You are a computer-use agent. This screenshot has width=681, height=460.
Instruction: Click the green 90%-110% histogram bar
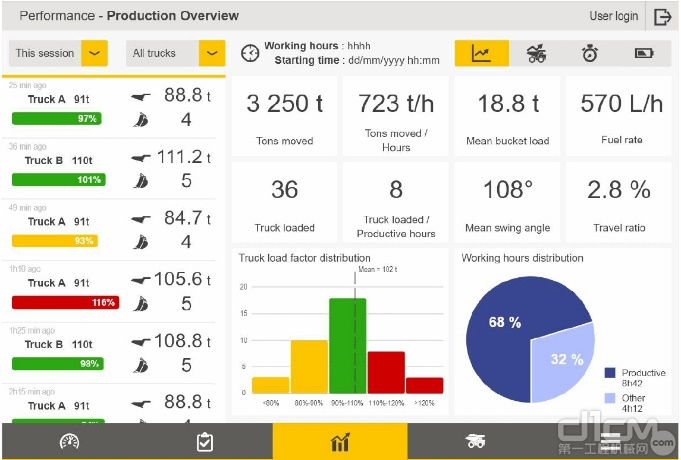[347, 345]
